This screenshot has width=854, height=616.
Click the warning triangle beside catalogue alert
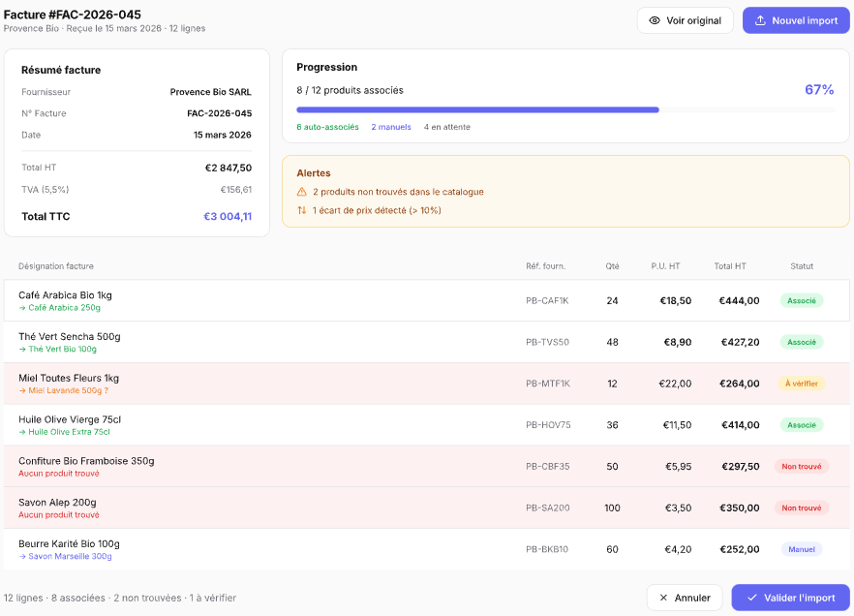pos(301,191)
